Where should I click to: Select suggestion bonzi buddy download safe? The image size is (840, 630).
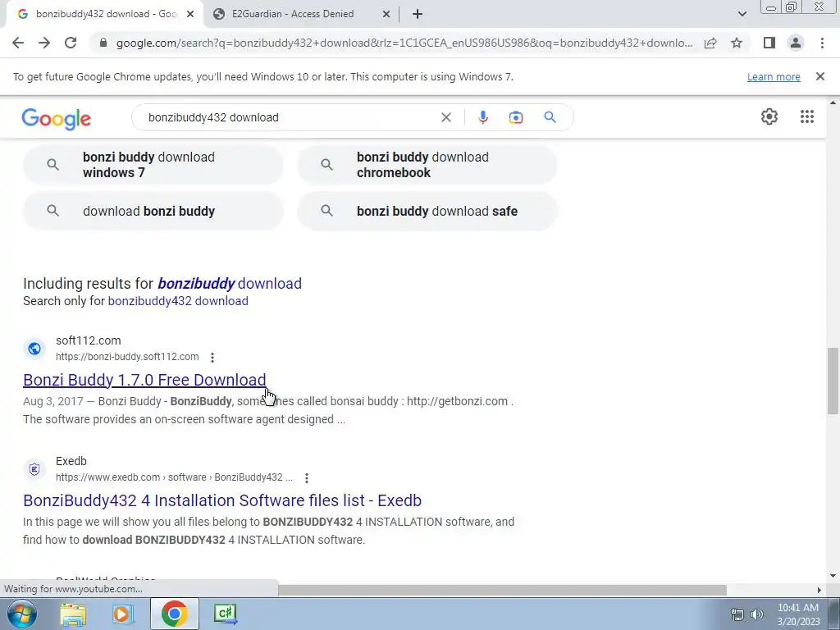click(x=427, y=211)
